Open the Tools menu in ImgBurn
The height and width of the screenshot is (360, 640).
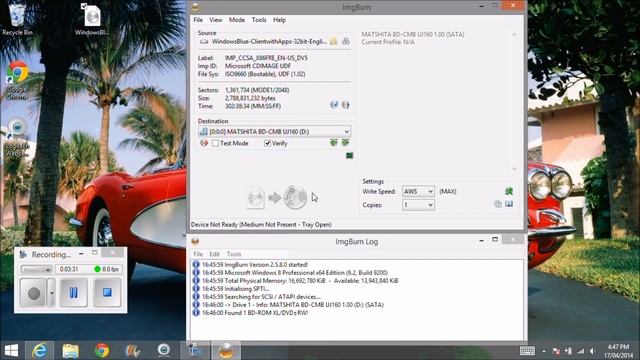(x=259, y=20)
